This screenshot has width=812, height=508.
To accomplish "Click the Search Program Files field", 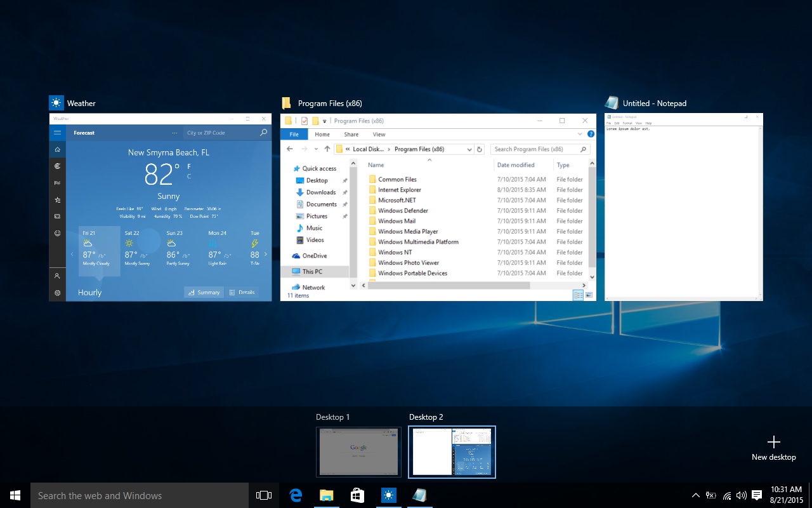I will (x=540, y=149).
